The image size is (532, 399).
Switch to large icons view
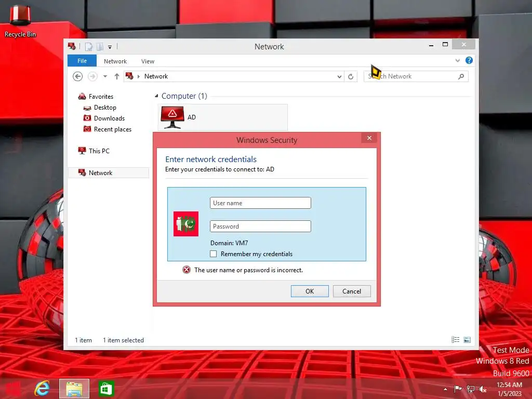(x=467, y=340)
